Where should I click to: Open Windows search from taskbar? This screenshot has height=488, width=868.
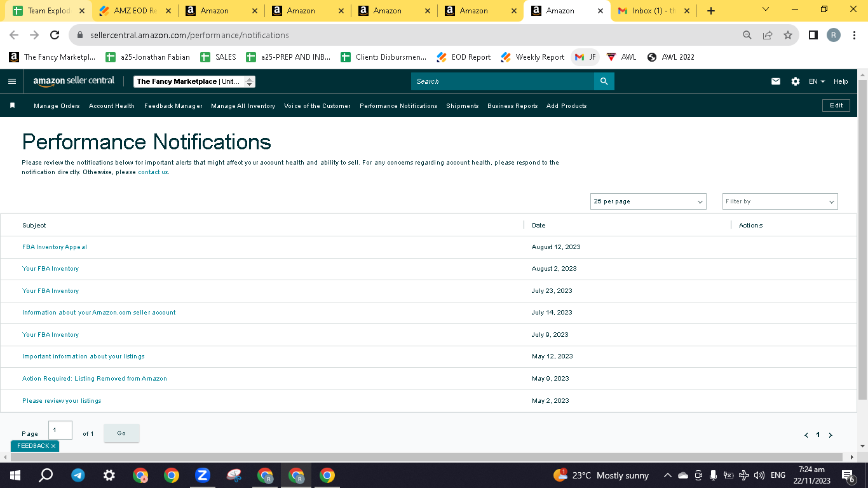(x=46, y=475)
